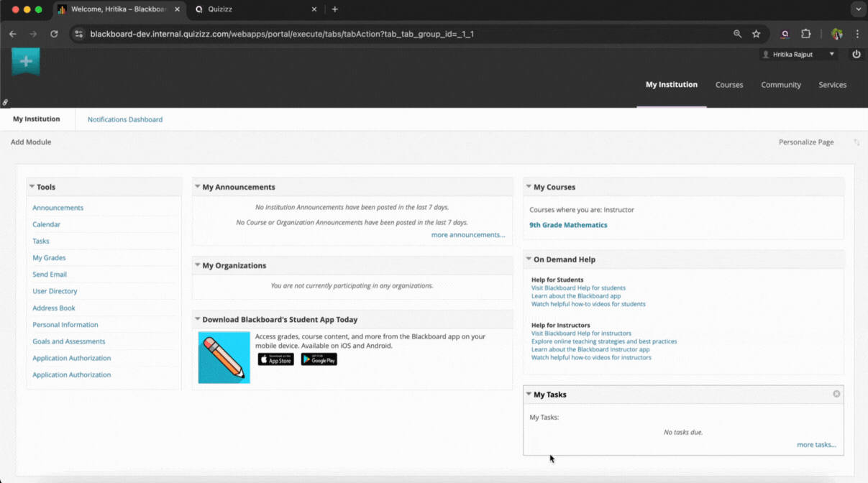Screen dimensions: 868x483
Task: Close the Welcome Blackboard browser tab
Action: tap(177, 9)
